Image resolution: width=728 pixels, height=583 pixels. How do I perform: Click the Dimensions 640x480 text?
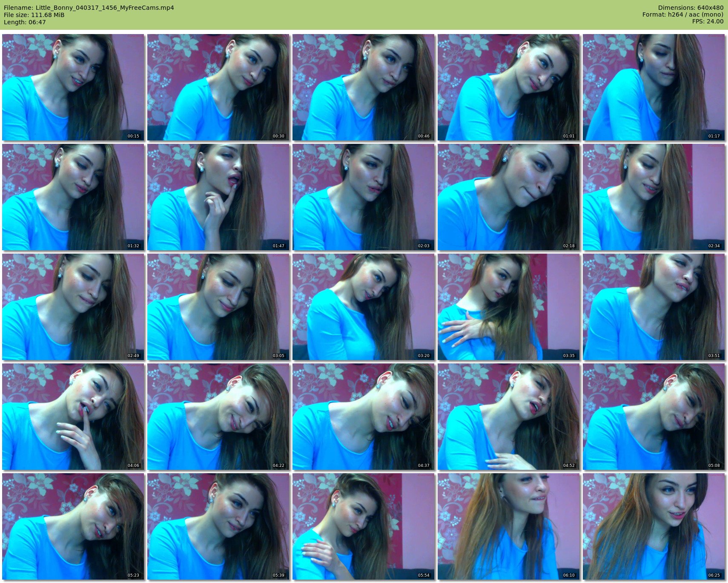[x=691, y=8]
